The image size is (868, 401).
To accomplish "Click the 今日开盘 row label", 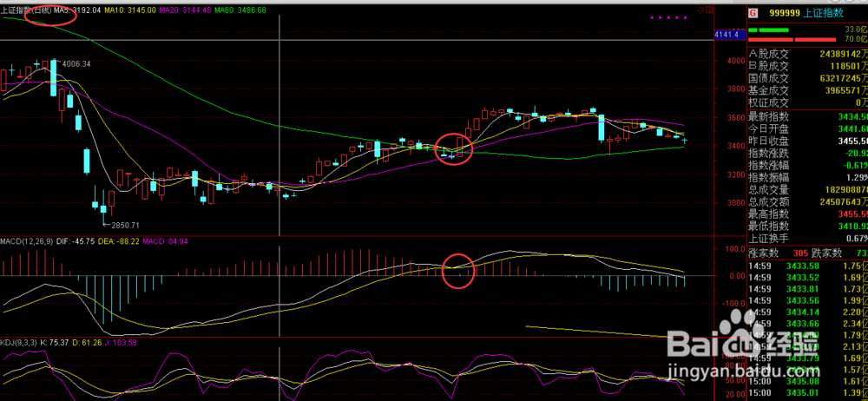I will point(767,129).
